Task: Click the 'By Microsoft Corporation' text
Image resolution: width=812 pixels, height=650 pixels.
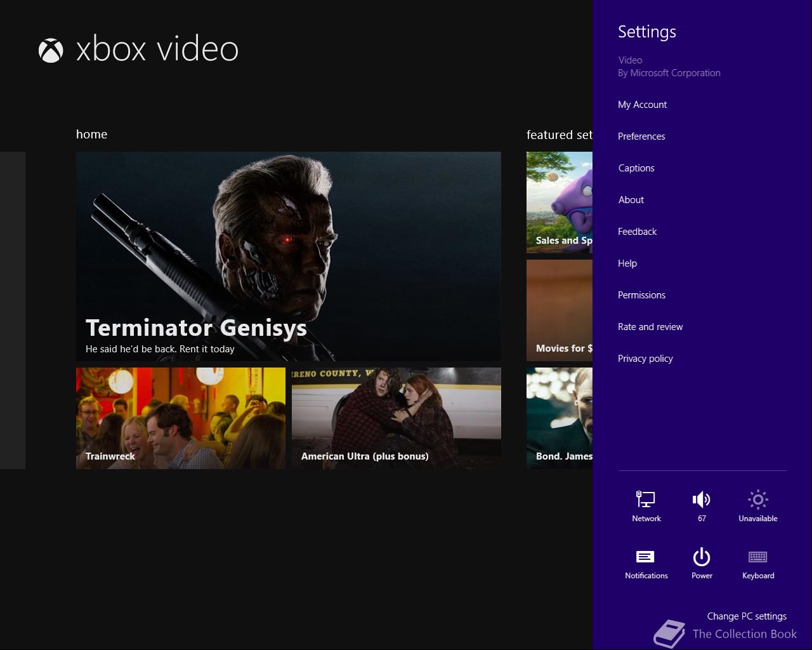Action: [669, 73]
